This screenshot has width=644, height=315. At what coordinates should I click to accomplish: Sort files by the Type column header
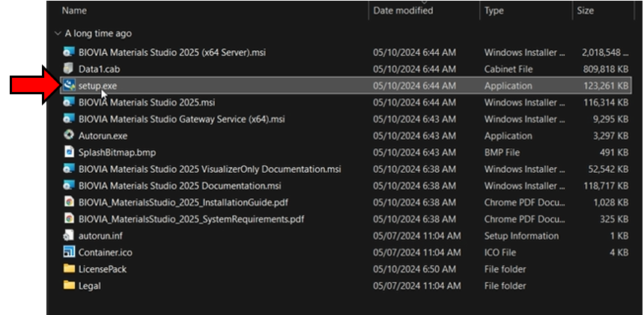pos(494,10)
